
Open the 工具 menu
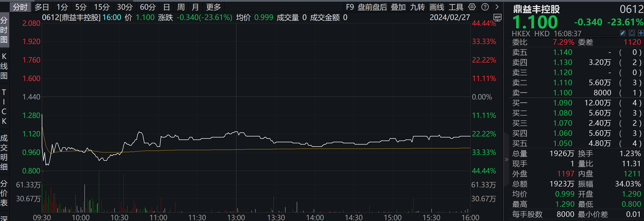[456, 7]
